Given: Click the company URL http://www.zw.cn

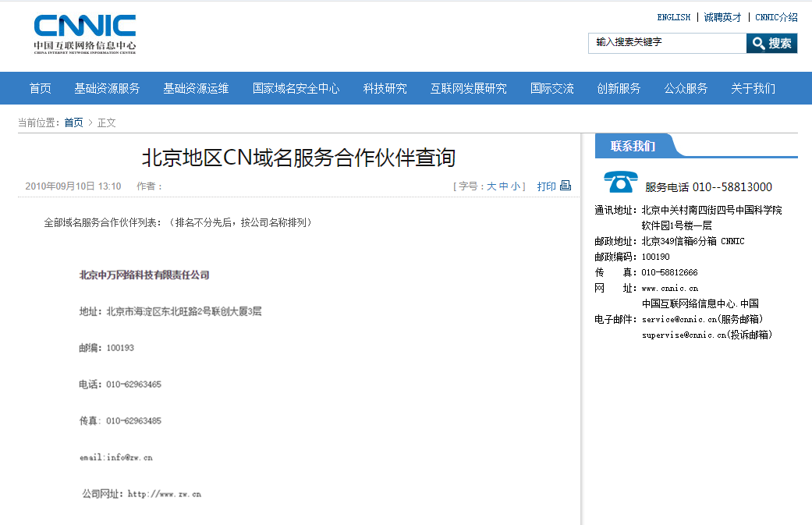Looking at the screenshot, I should coord(164,494).
